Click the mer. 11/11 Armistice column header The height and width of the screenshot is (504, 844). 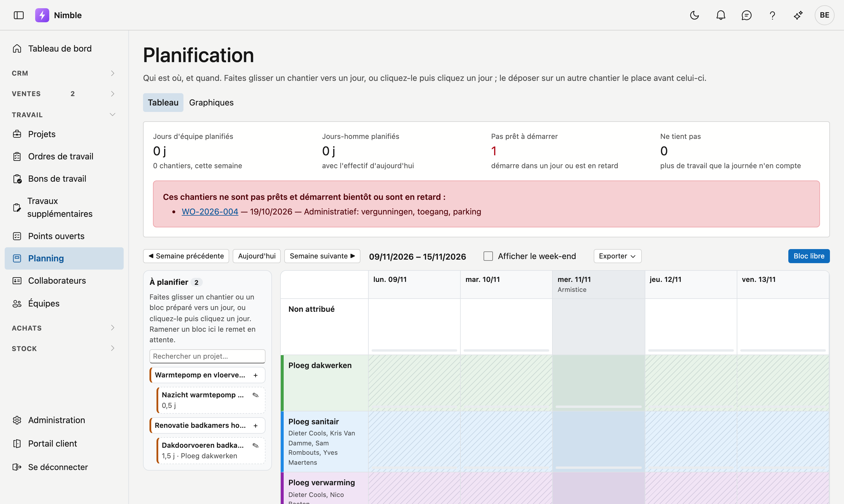tap(598, 285)
